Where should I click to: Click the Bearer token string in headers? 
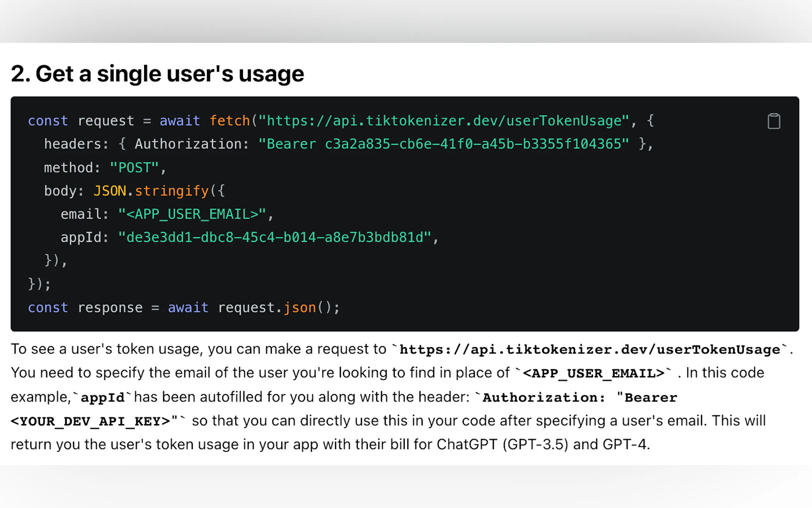[x=443, y=144]
